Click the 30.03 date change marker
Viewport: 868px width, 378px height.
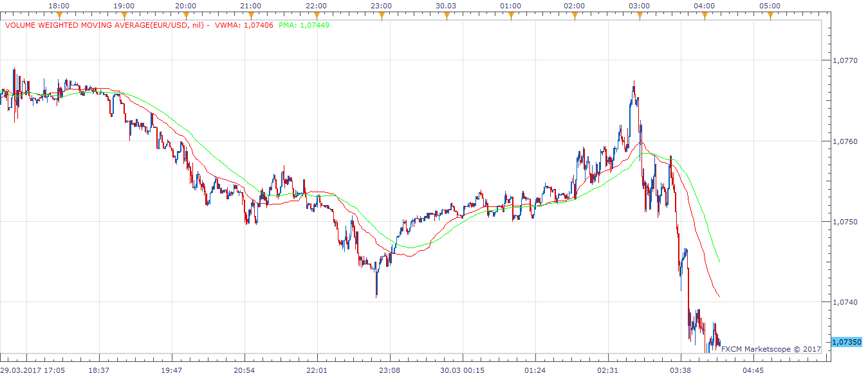click(x=446, y=16)
